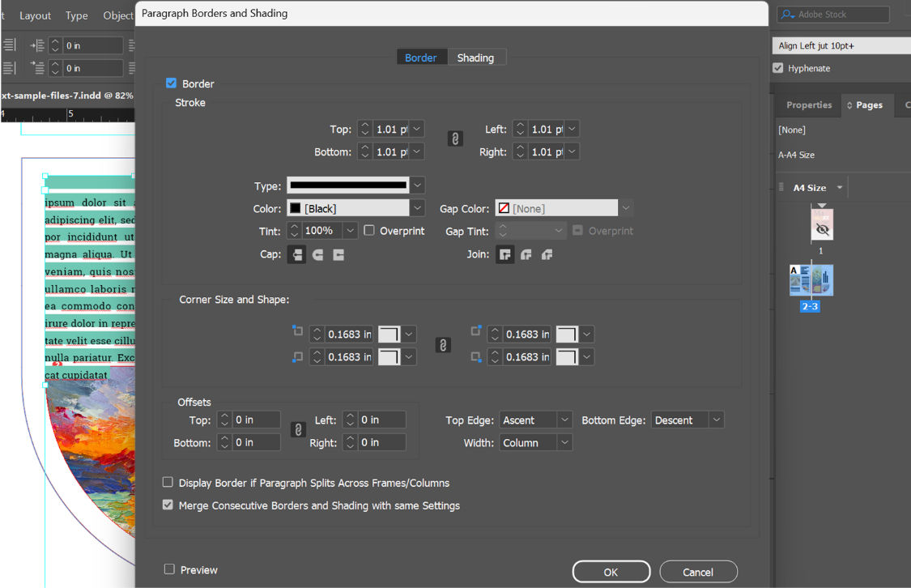The height and width of the screenshot is (588, 911).
Task: Select the [None] parent page
Action: pyautogui.click(x=792, y=130)
